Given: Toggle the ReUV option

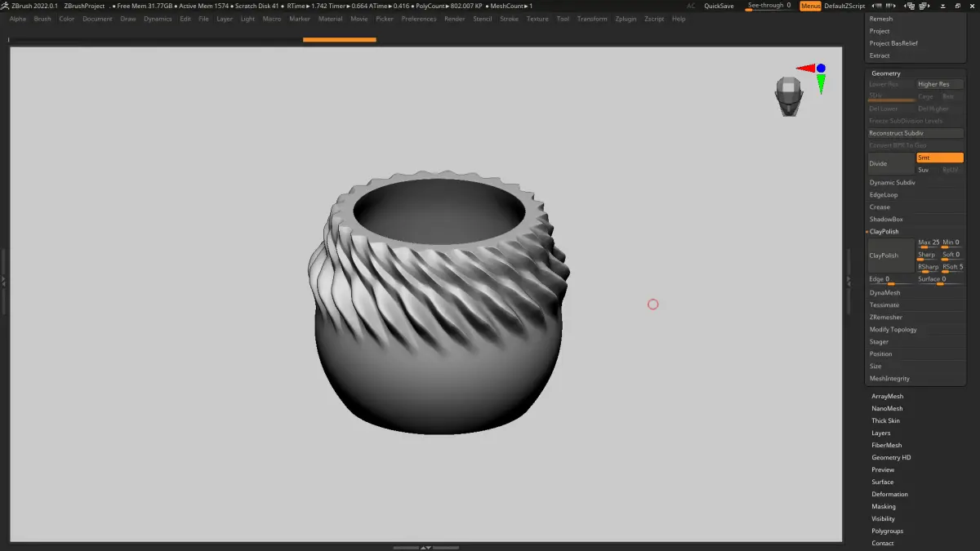Looking at the screenshot, I should pos(951,170).
